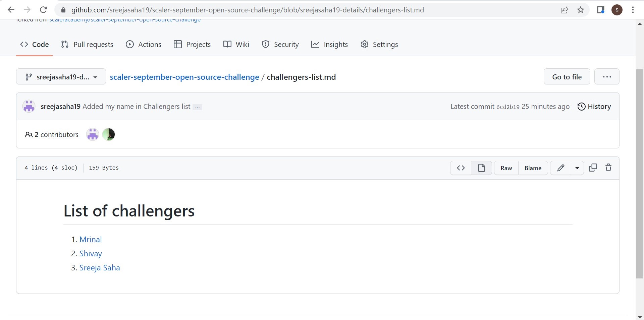644x320 pixels.
Task: Open the Chrome three-dot menu
Action: click(633, 10)
